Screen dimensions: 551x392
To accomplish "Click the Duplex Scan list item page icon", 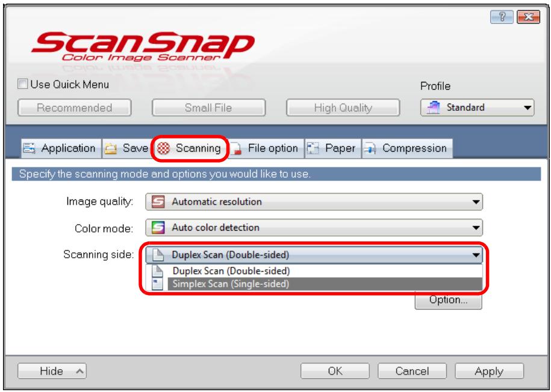I will click(x=157, y=271).
